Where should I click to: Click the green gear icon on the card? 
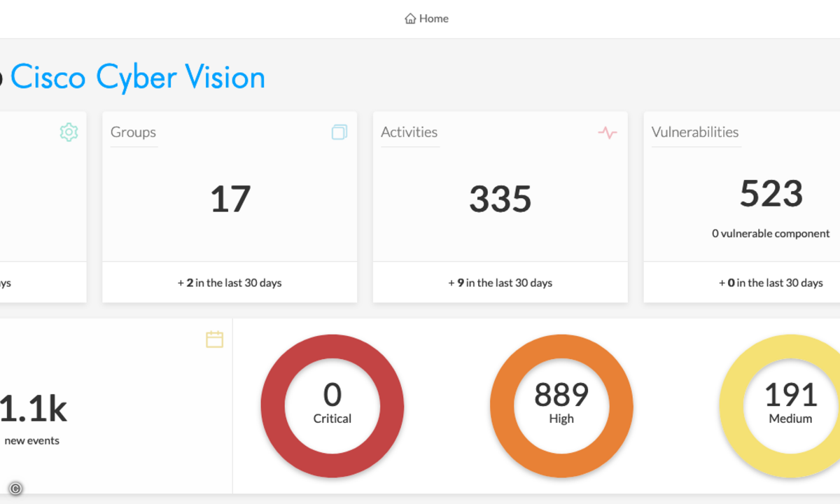tap(69, 132)
